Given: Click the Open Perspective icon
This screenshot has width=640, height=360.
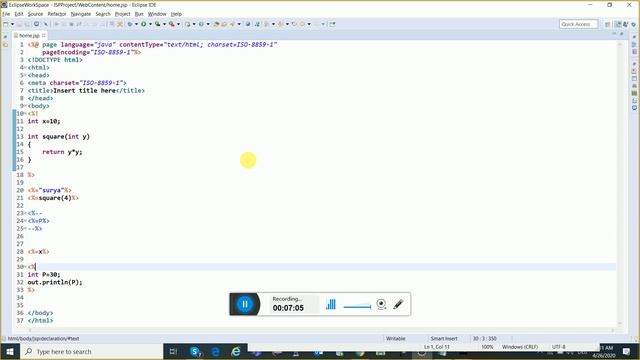Looking at the screenshot, I should tap(607, 24).
